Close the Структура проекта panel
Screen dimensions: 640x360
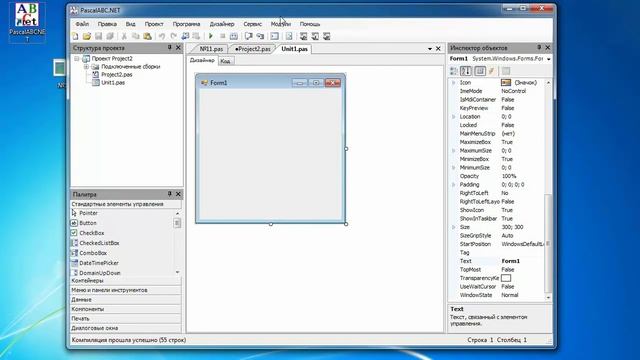point(178,48)
